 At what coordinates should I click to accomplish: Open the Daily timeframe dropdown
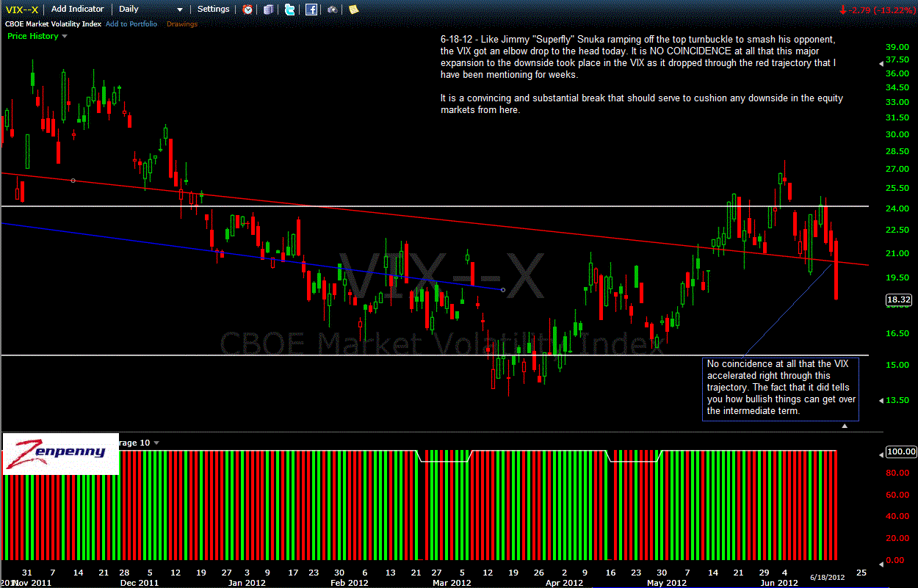[x=151, y=10]
